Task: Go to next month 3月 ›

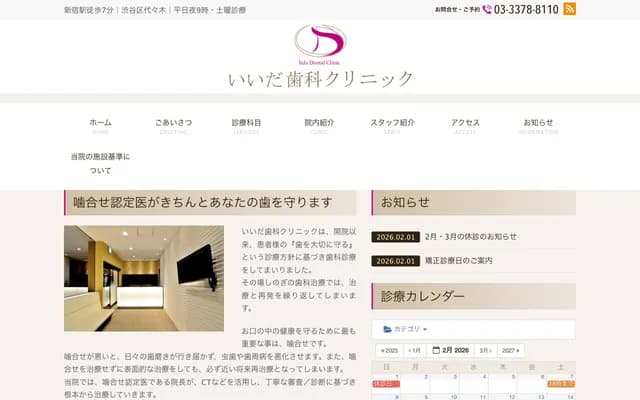Action: 486,351
